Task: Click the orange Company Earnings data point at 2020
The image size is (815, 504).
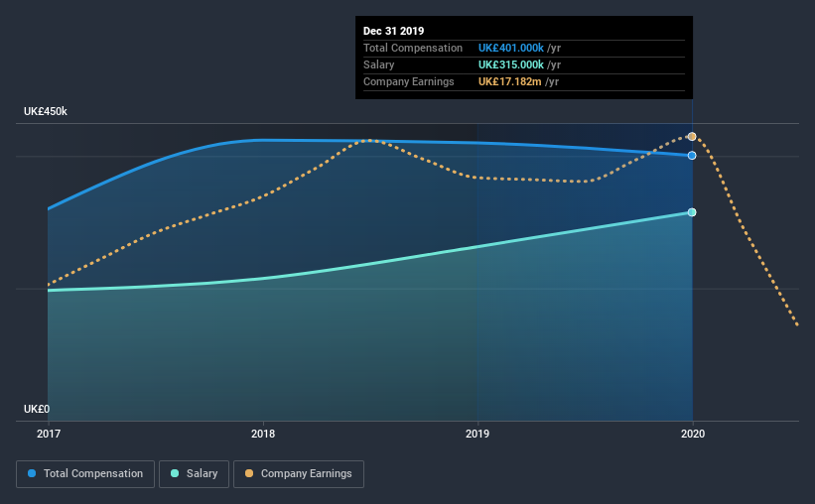Action: 692,137
